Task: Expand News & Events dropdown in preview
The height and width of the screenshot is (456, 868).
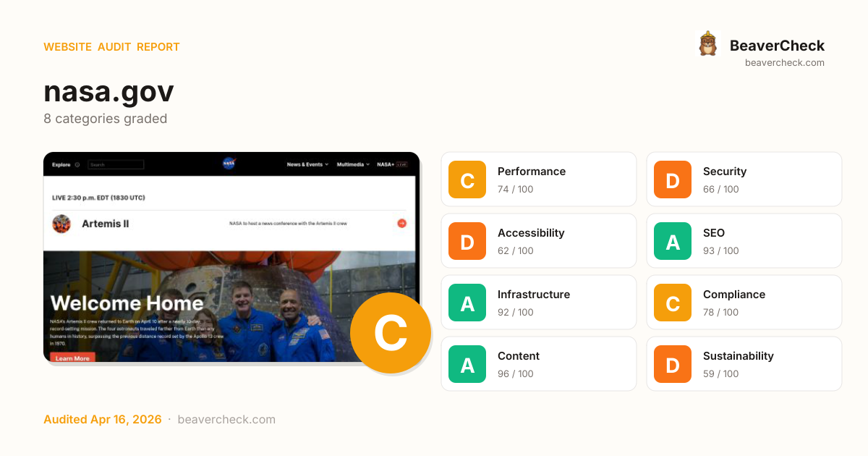Action: (x=307, y=164)
